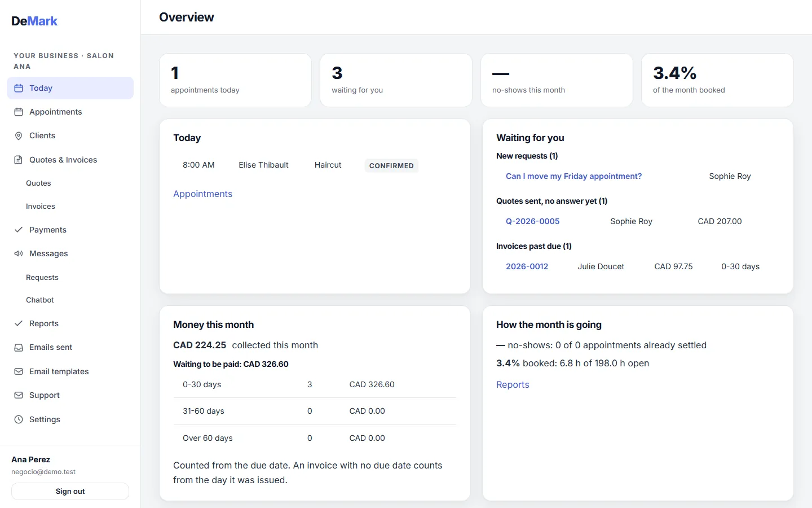The height and width of the screenshot is (508, 812).
Task: Click the CAD 326.60 amount in 0-30 days row
Action: pos(372,384)
